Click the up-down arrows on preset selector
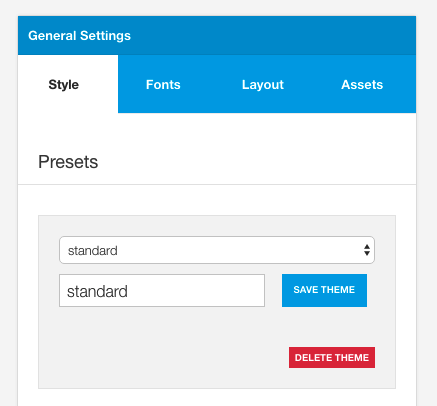 click(367, 250)
